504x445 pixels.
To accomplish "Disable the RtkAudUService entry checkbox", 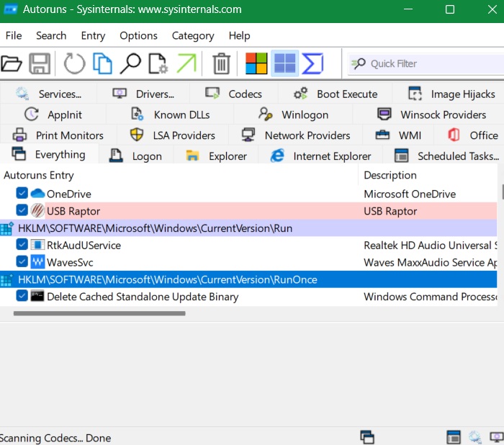I will coord(22,244).
